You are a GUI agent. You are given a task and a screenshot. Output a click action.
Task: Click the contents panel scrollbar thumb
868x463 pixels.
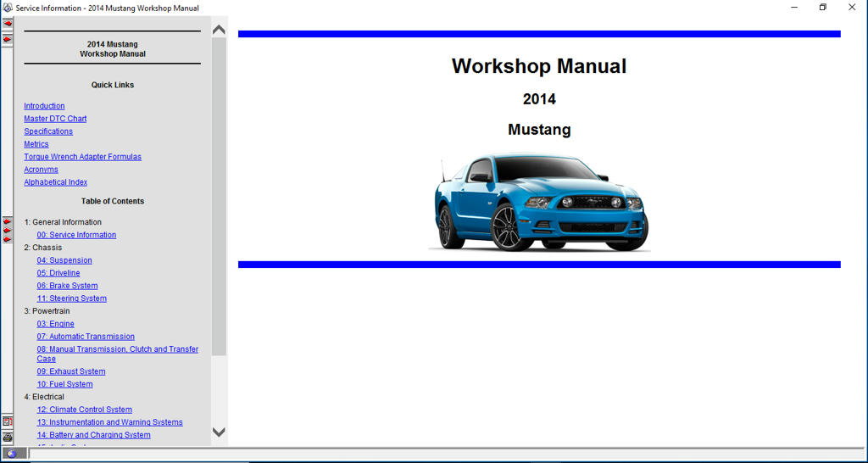tap(220, 197)
